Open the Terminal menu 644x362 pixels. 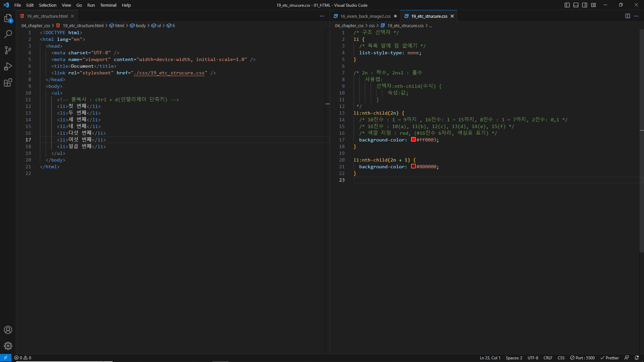[x=108, y=5]
